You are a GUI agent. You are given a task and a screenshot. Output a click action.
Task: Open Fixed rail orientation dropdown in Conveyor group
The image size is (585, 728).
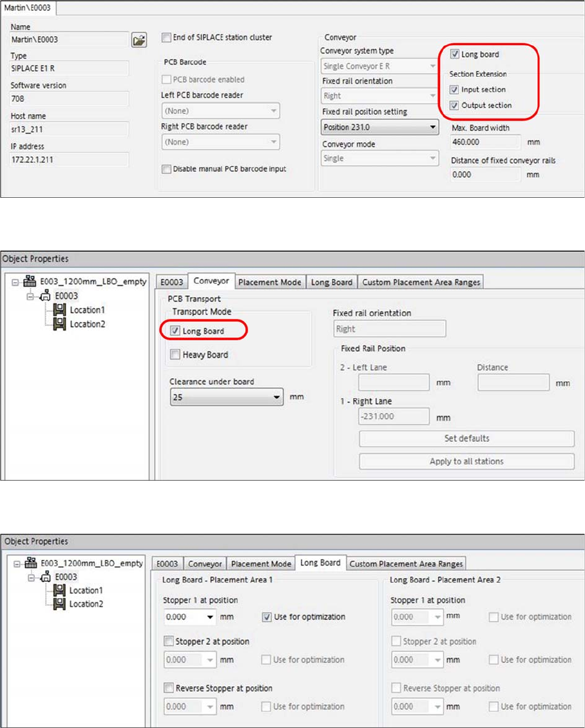click(x=379, y=95)
